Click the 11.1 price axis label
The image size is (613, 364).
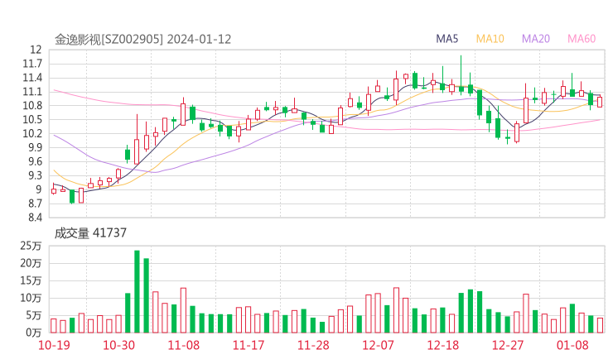coord(32,92)
